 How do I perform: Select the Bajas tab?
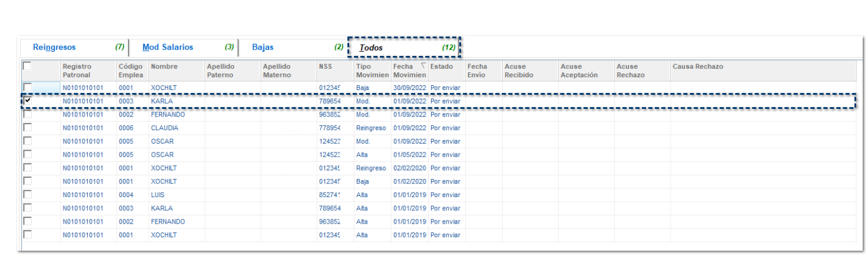pos(263,47)
